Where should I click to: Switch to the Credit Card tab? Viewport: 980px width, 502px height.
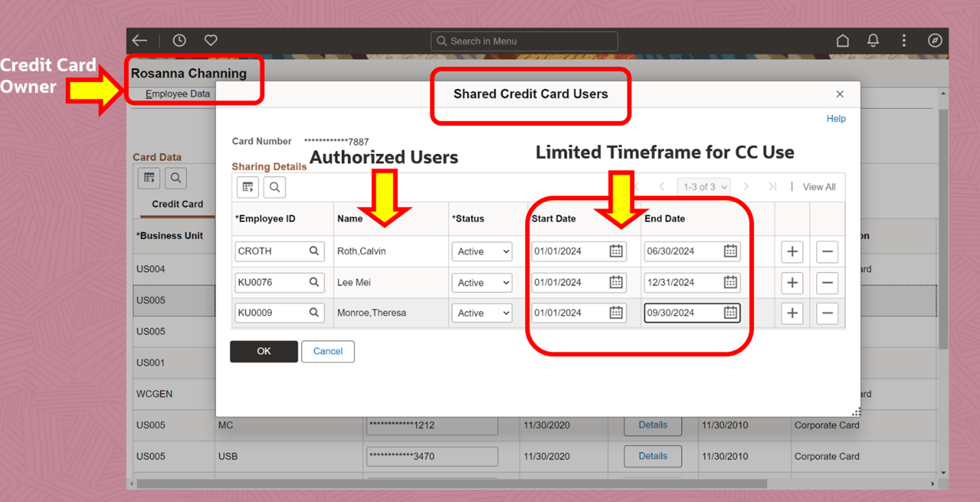tap(178, 204)
